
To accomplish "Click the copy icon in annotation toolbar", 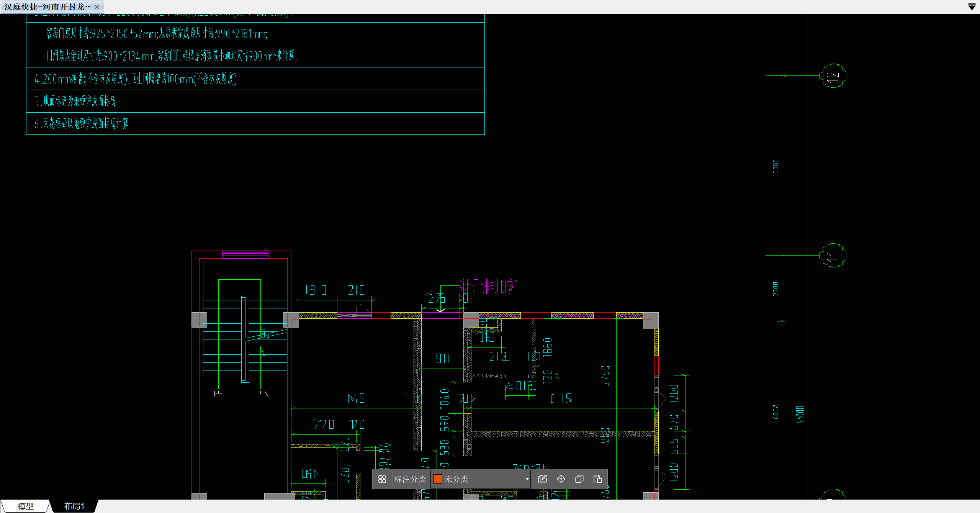I will pos(579,479).
